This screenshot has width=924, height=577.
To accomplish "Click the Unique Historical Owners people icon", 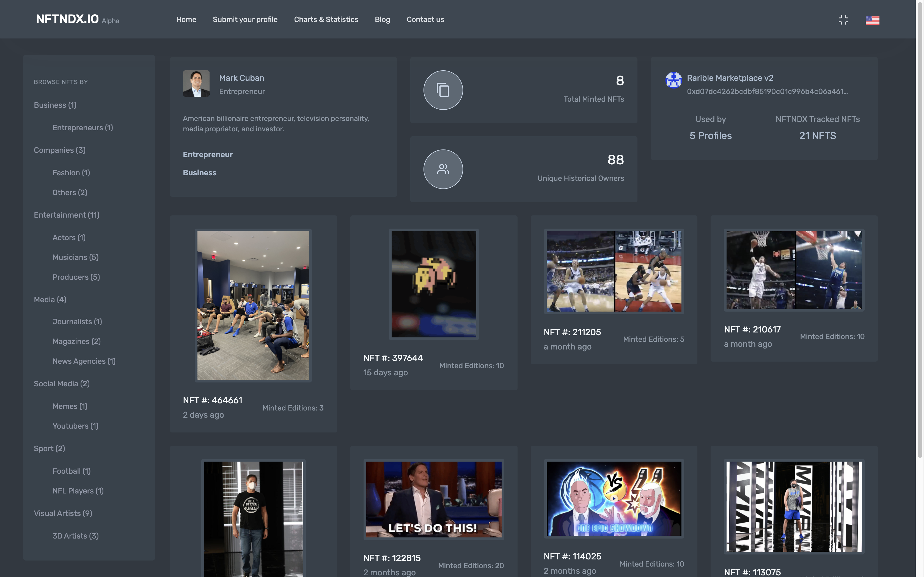I will point(443,169).
